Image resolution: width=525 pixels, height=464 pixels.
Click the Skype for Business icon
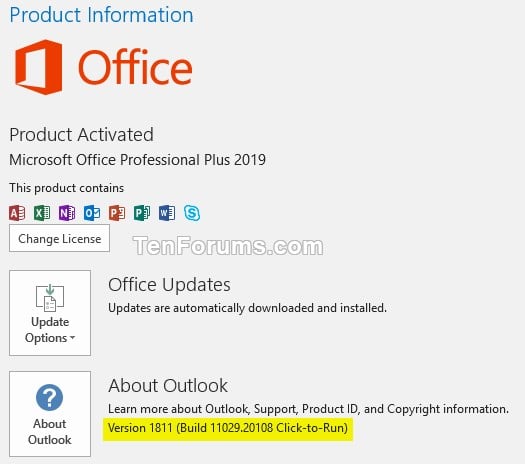[192, 213]
